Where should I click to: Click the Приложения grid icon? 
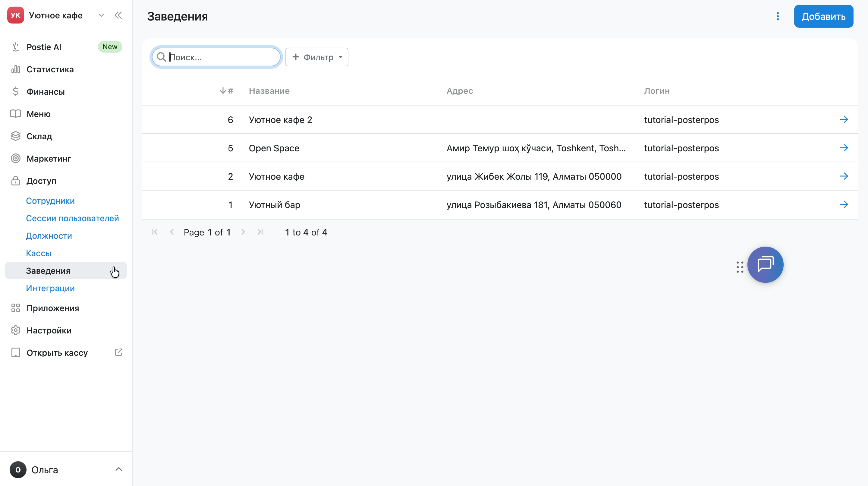pos(15,308)
